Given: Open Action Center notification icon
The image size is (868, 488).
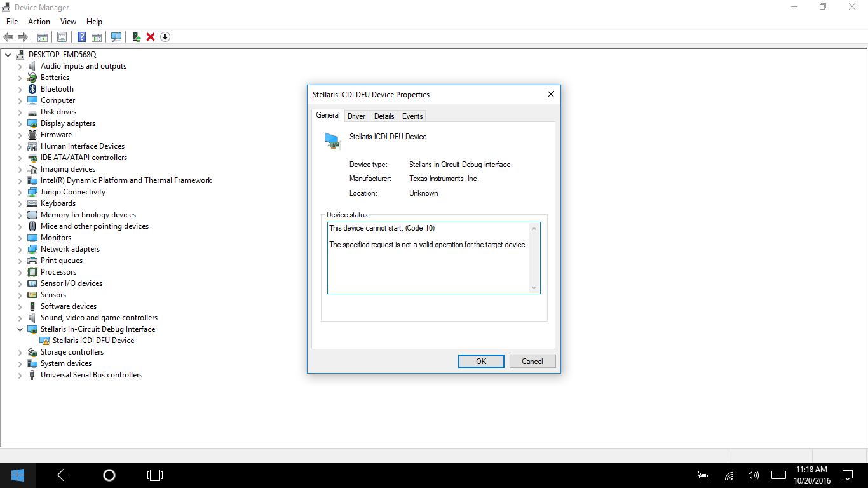Looking at the screenshot, I should pos(848,475).
